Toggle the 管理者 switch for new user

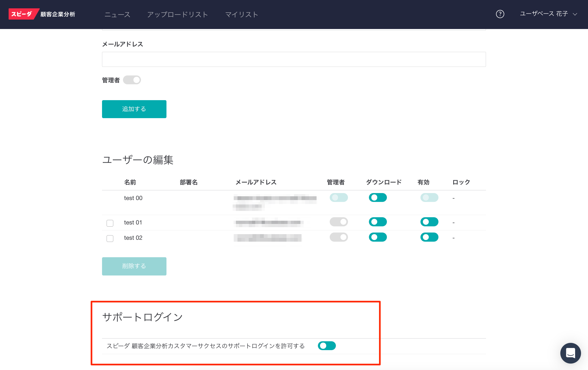pyautogui.click(x=132, y=80)
